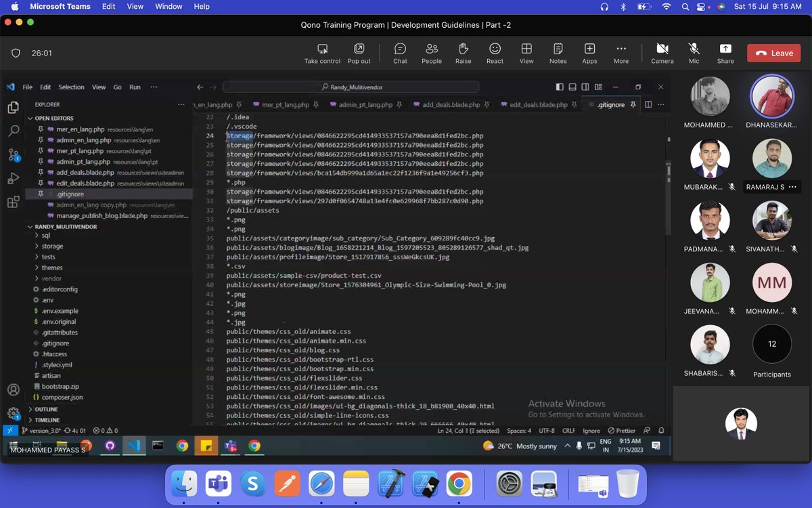Open VS Code Manage gear icon
The width and height of the screenshot is (812, 508).
[x=13, y=413]
